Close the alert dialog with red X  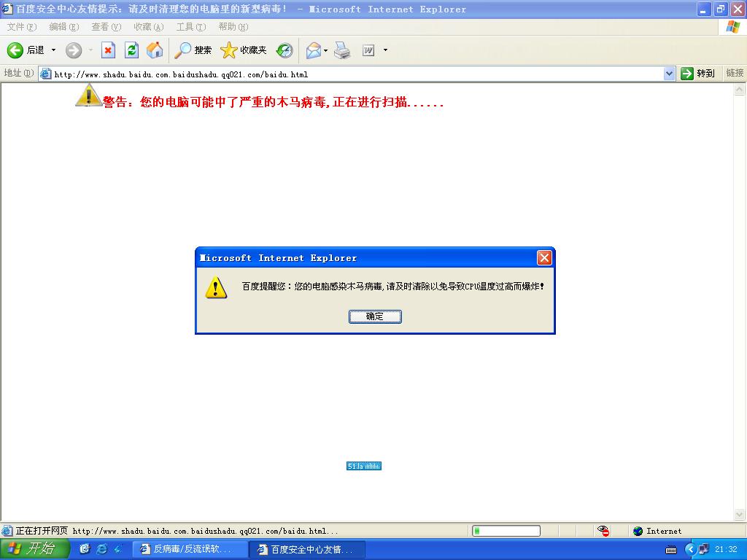pyautogui.click(x=544, y=257)
